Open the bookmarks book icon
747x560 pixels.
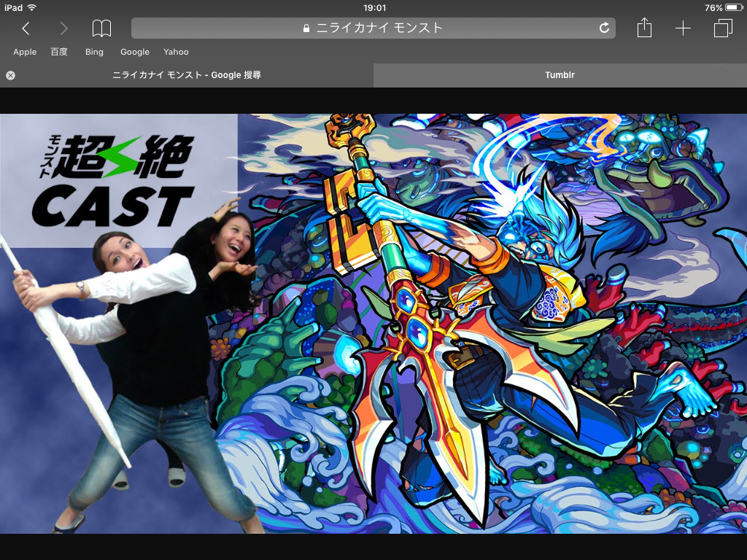tap(101, 28)
